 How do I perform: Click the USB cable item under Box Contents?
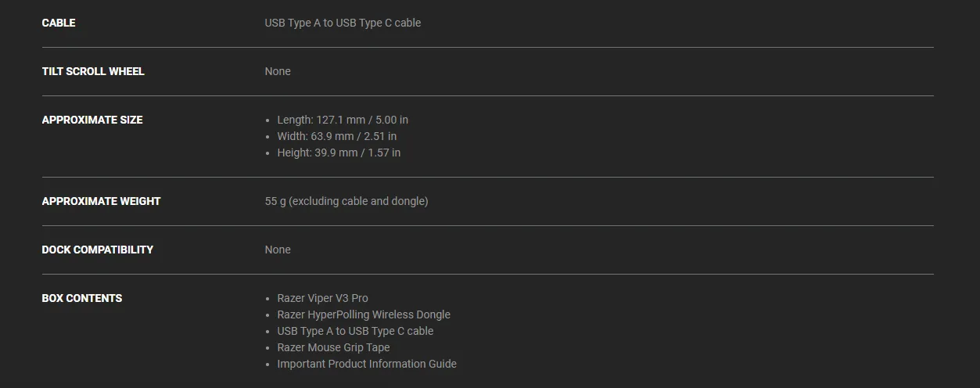pos(355,331)
